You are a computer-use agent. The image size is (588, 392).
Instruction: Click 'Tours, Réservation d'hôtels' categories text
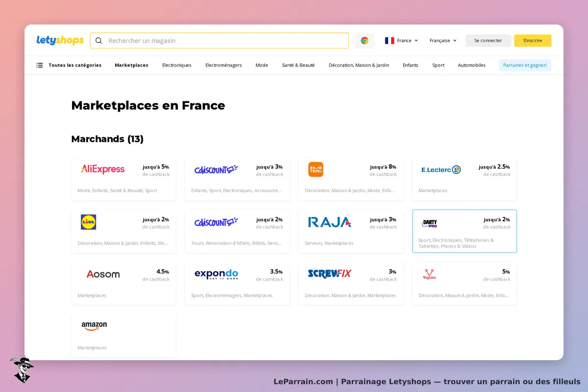coord(237,243)
